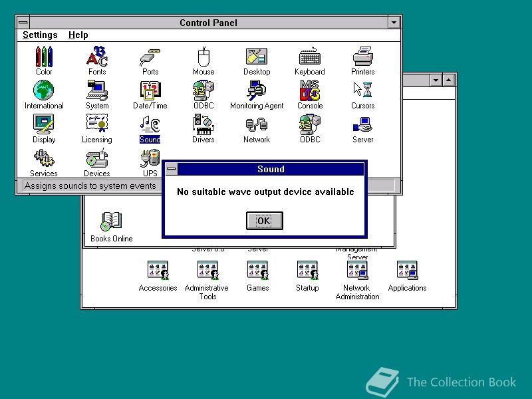Select the Mouse settings icon
The height and width of the screenshot is (399, 532).
point(203,61)
